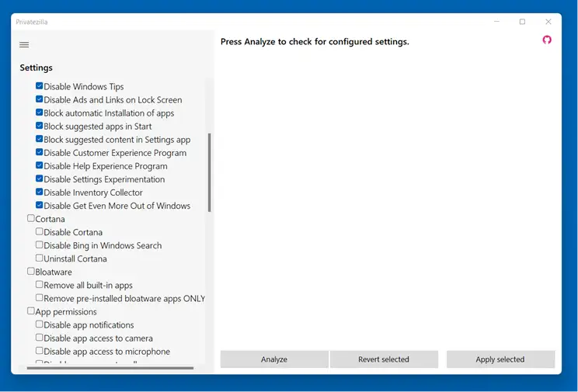Check Uninstall Cortana option

click(40, 258)
